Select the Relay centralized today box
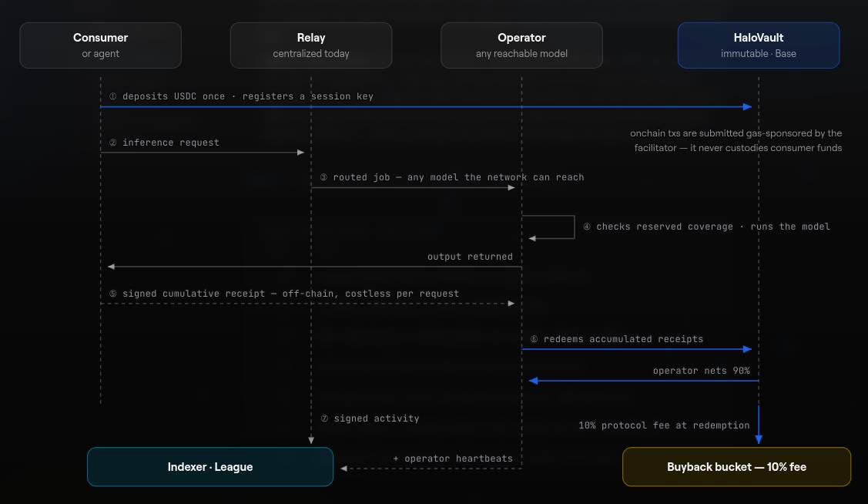The image size is (868, 504). (x=311, y=45)
